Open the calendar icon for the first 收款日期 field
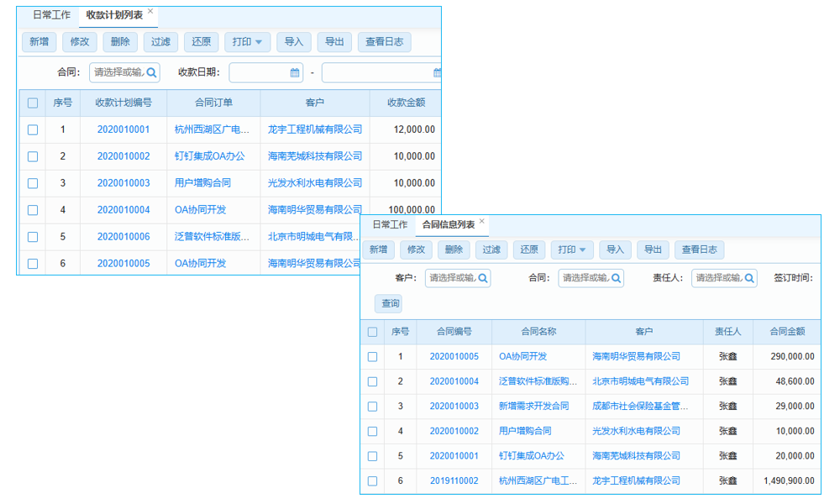 (293, 72)
